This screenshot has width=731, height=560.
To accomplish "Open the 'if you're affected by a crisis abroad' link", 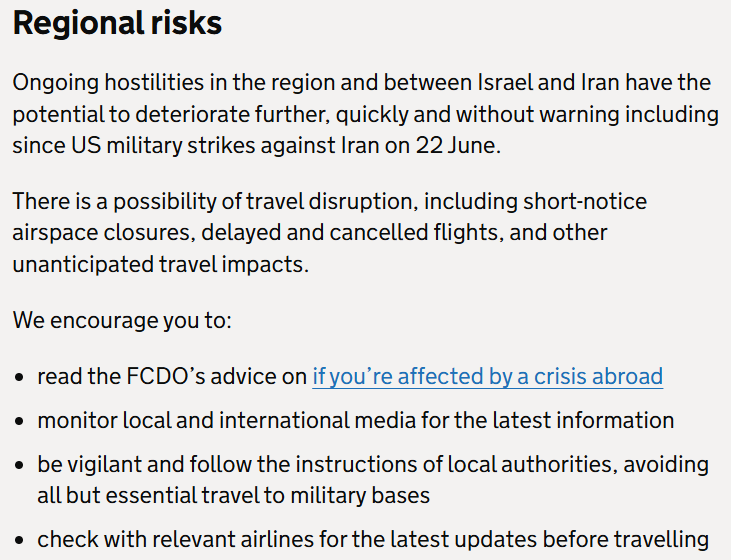I will pyautogui.click(x=487, y=376).
